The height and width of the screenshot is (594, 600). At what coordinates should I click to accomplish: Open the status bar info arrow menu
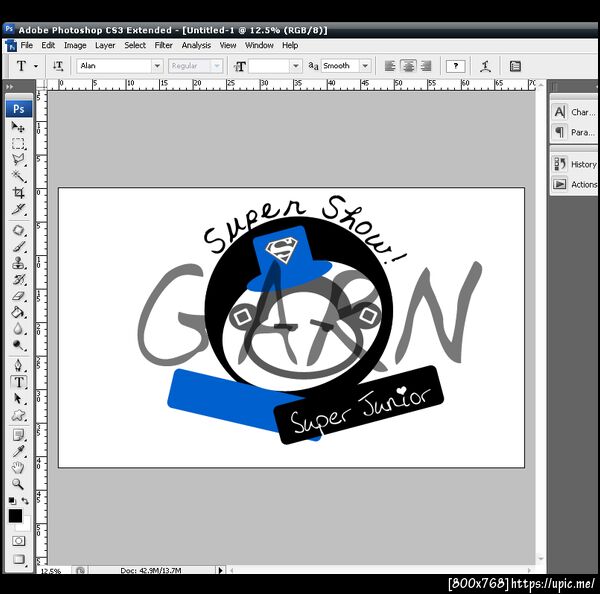click(x=220, y=570)
